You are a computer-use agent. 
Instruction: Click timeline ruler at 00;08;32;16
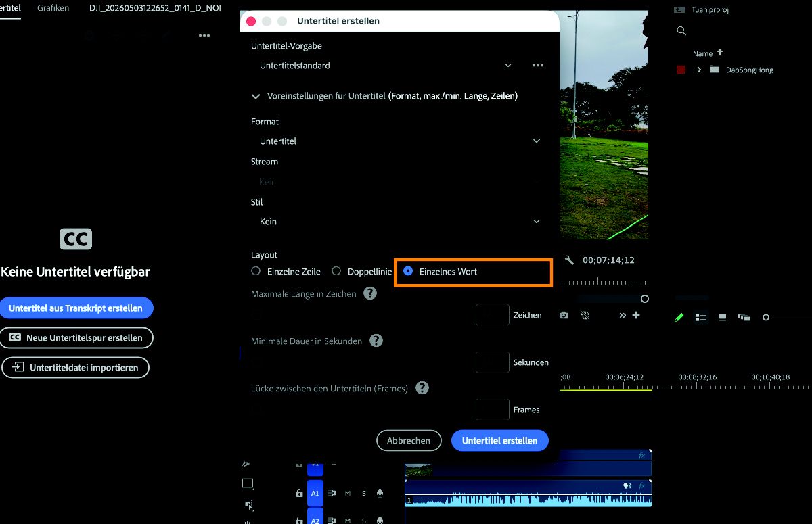pos(698,377)
